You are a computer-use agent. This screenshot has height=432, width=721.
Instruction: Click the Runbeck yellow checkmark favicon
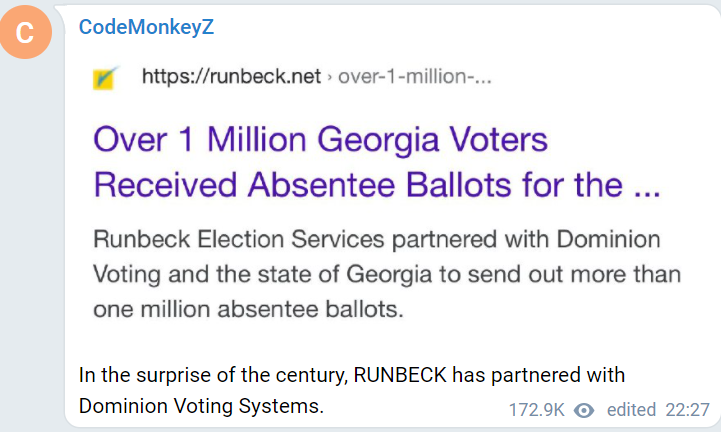click(105, 78)
